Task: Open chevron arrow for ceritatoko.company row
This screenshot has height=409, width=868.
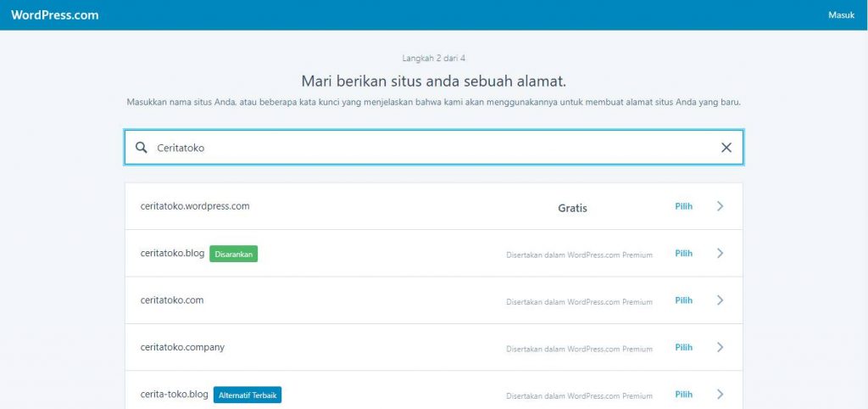Action: click(721, 348)
